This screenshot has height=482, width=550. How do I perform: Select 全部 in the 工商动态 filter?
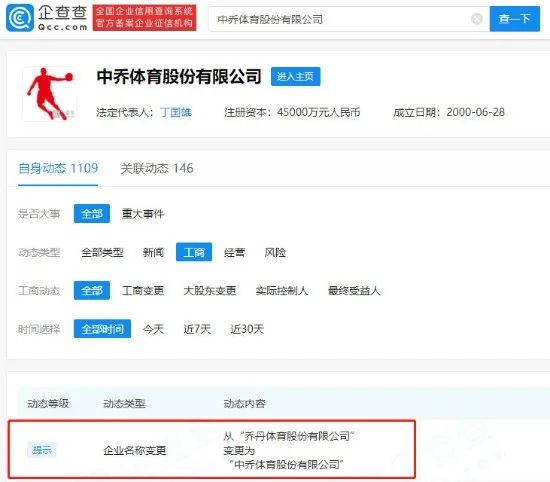click(x=92, y=290)
